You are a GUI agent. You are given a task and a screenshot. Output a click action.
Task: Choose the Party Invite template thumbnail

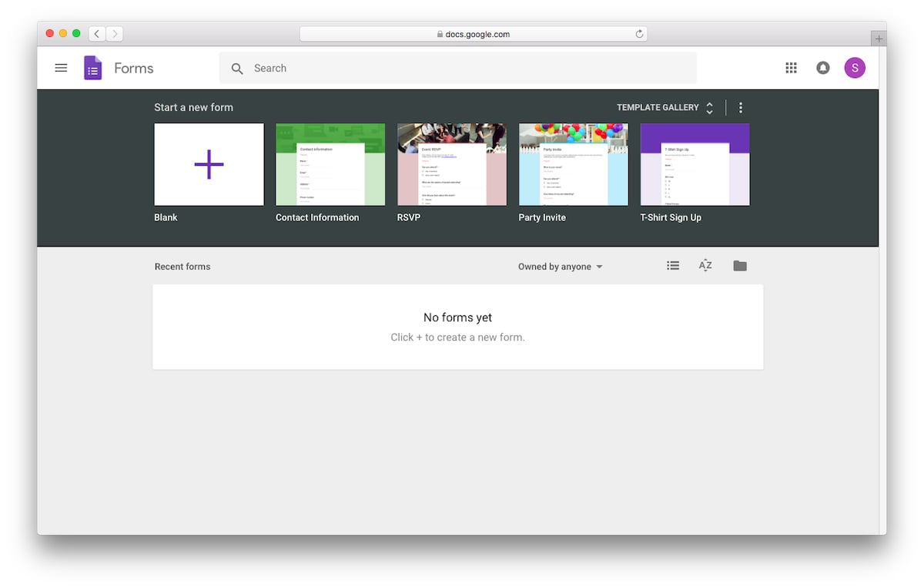574,164
